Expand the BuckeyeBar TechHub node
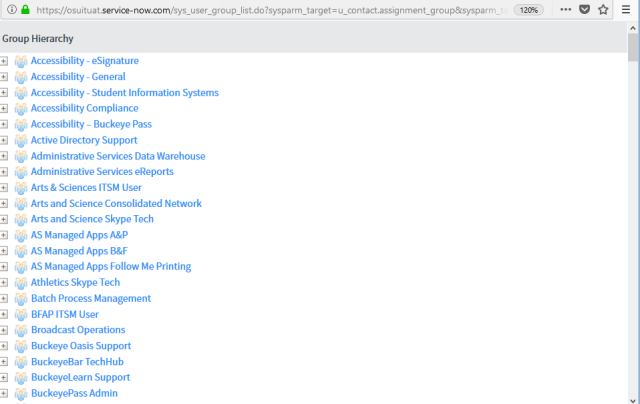640x404 pixels. tap(4, 362)
